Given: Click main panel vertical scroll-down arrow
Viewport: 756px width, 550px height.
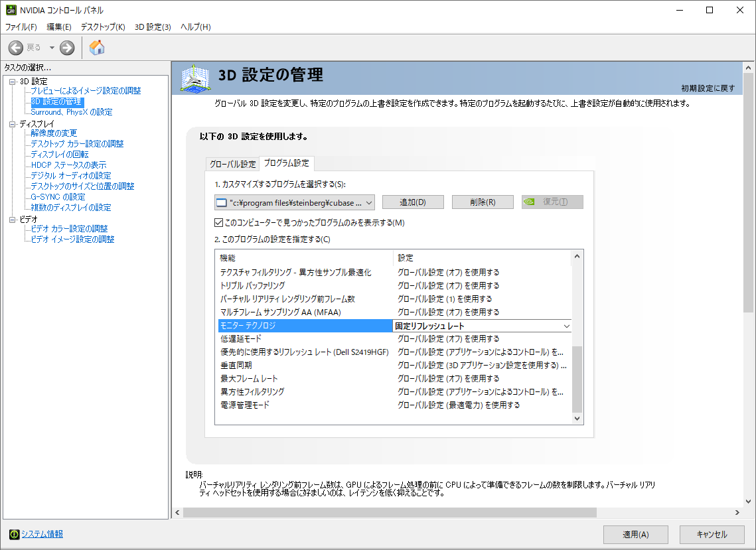Looking at the screenshot, I should [x=748, y=502].
